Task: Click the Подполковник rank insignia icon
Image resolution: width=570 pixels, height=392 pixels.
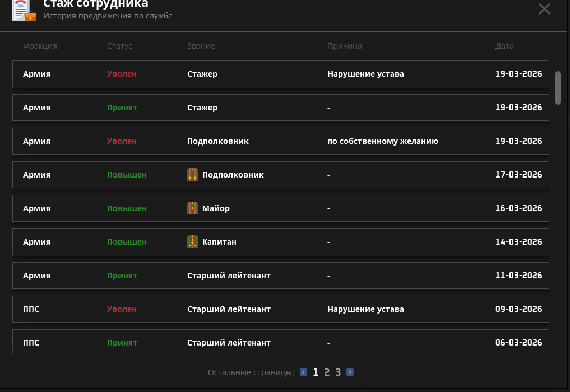Action: tap(192, 175)
